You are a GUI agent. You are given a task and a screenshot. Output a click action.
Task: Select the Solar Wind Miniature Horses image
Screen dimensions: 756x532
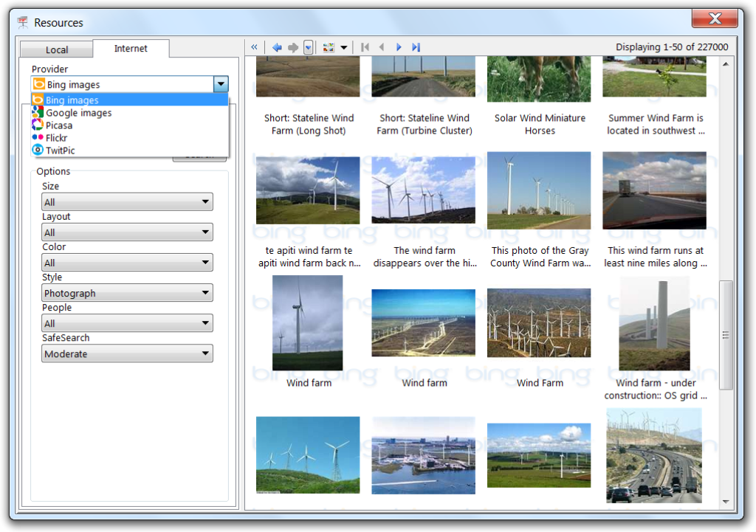(539, 78)
